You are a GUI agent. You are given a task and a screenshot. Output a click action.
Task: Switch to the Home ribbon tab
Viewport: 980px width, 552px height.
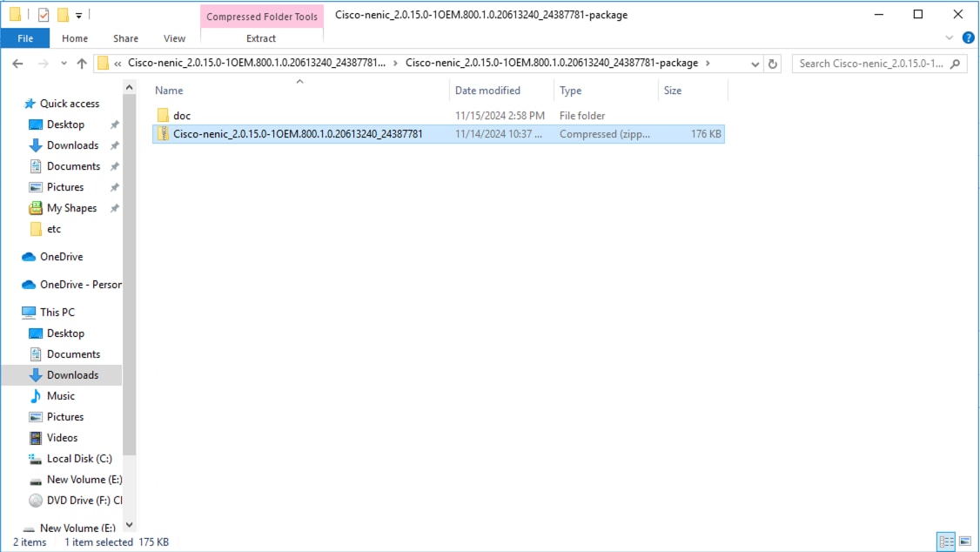pyautogui.click(x=74, y=38)
